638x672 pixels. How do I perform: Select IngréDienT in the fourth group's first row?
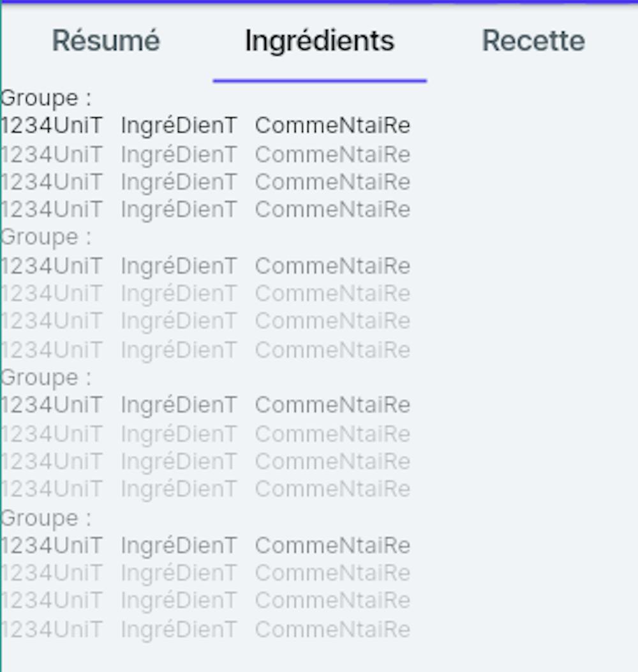pyautogui.click(x=179, y=546)
